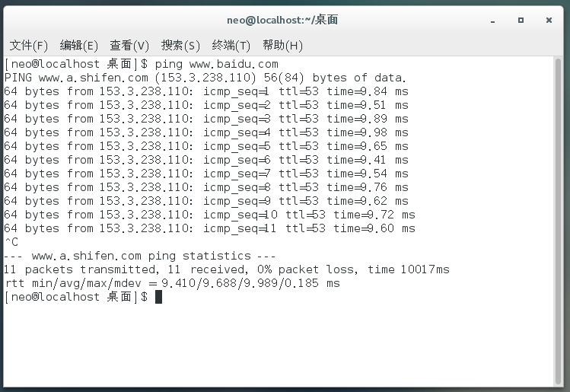Open the 终端(T) menu
This screenshot has width=570, height=392.
(231, 46)
